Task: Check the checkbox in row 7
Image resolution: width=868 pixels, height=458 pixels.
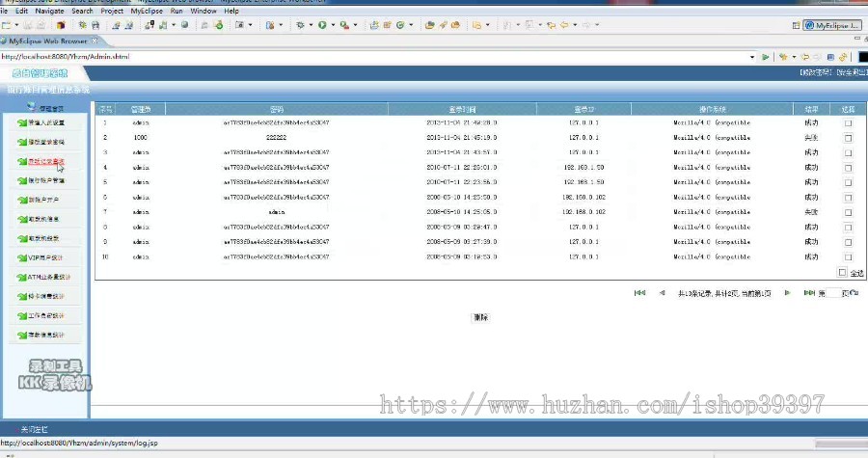Action: click(848, 212)
